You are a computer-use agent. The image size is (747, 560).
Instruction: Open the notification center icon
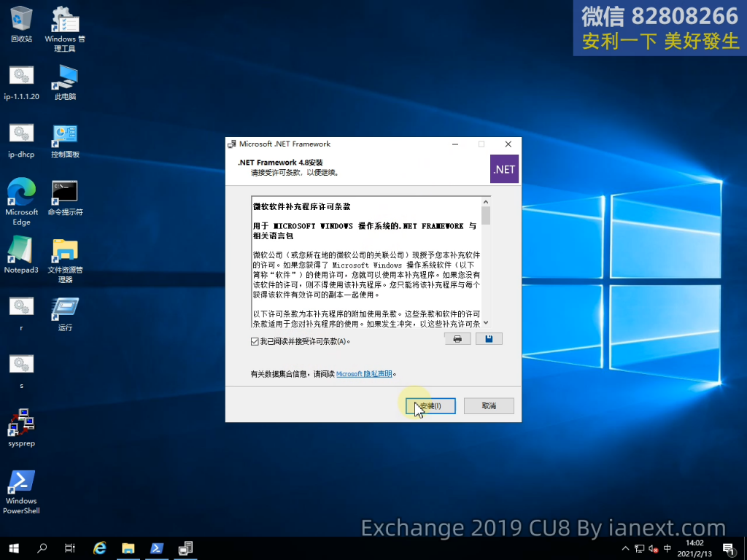tap(728, 548)
